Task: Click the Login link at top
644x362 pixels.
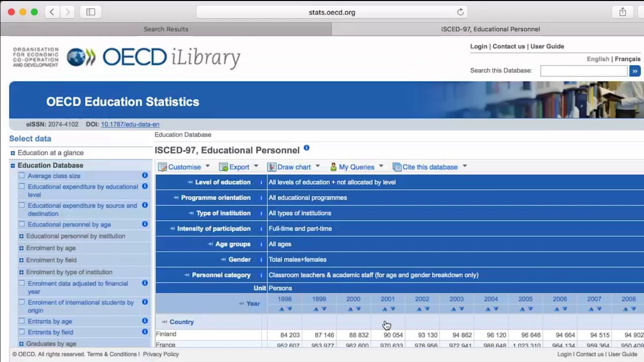Action: tap(478, 46)
